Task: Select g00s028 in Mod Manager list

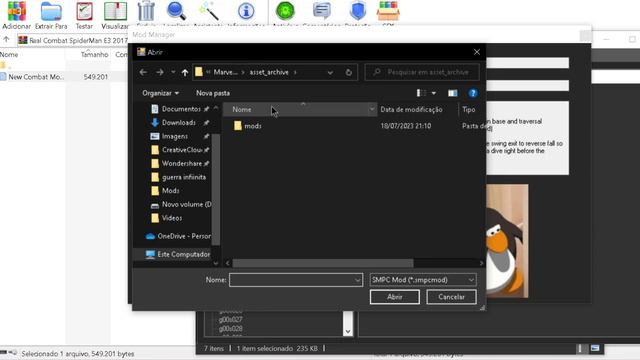Action: (231, 329)
